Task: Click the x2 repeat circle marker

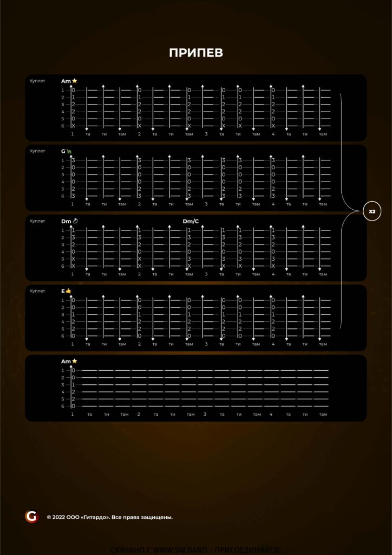Action: pyautogui.click(x=372, y=211)
